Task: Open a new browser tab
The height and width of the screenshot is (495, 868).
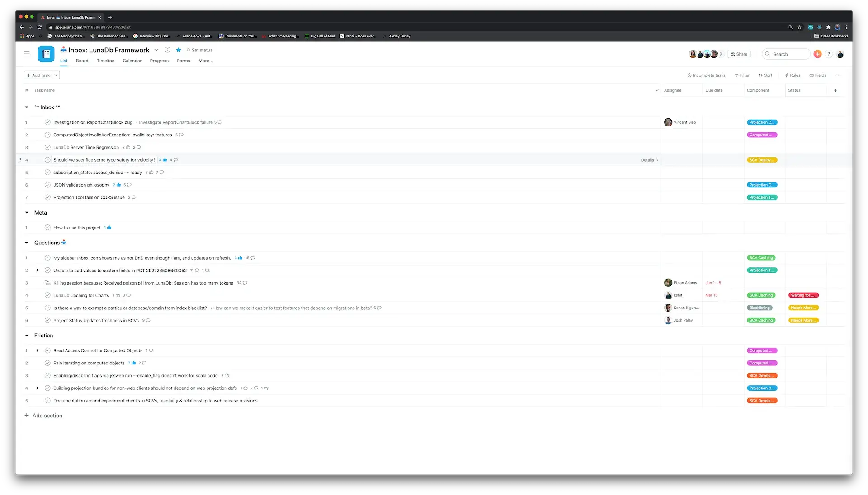Action: tap(110, 18)
